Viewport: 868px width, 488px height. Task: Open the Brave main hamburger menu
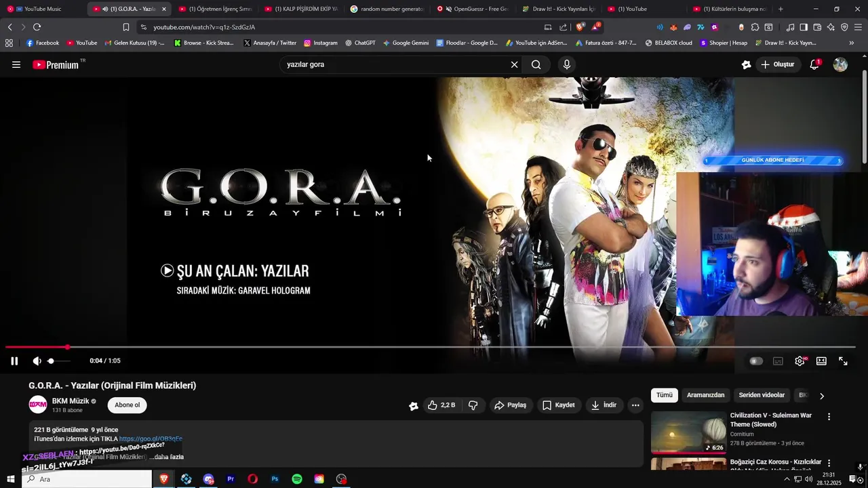[x=858, y=27]
